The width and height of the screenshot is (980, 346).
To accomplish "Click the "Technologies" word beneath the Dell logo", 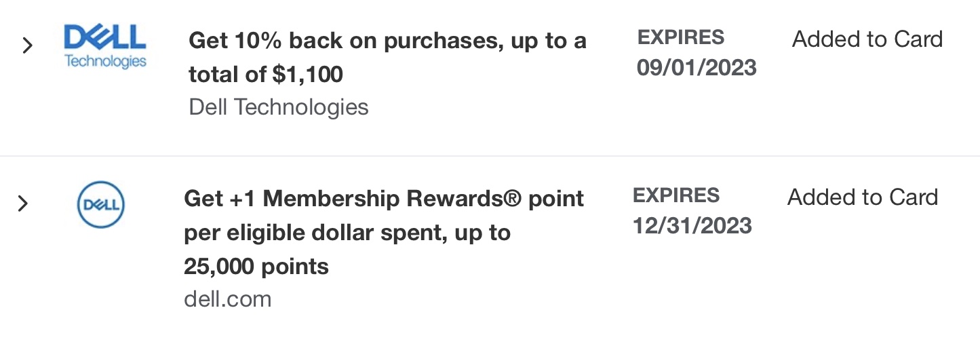I will pos(105,61).
